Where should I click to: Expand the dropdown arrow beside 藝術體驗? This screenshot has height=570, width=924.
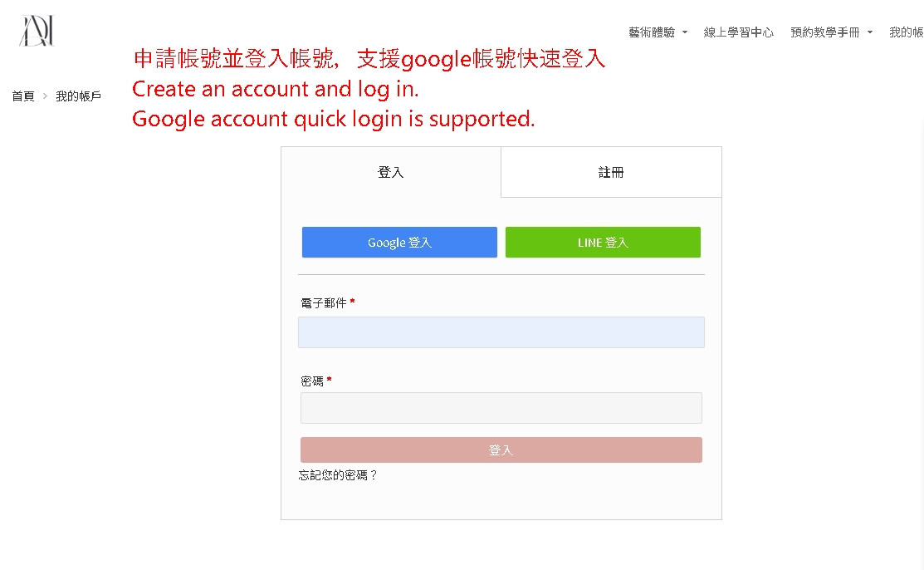click(685, 32)
